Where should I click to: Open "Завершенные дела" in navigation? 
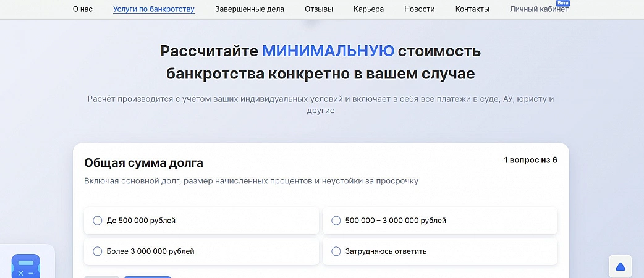pyautogui.click(x=250, y=9)
